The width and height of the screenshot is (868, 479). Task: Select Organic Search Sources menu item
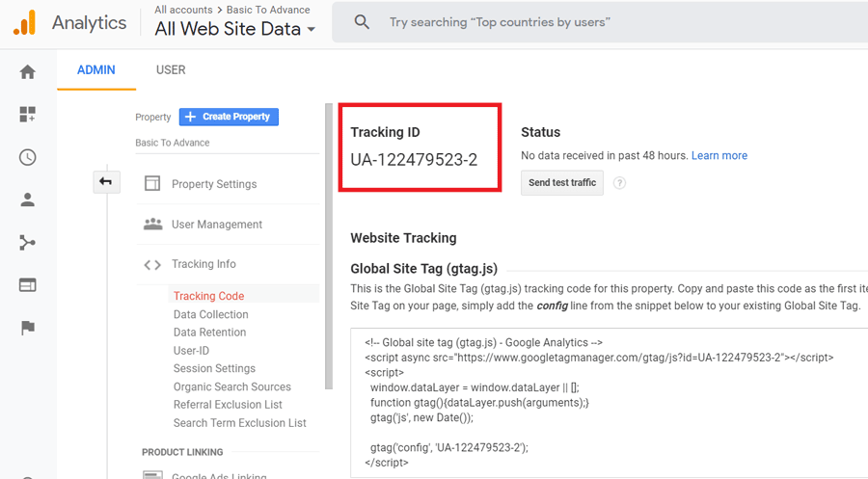[x=231, y=386]
